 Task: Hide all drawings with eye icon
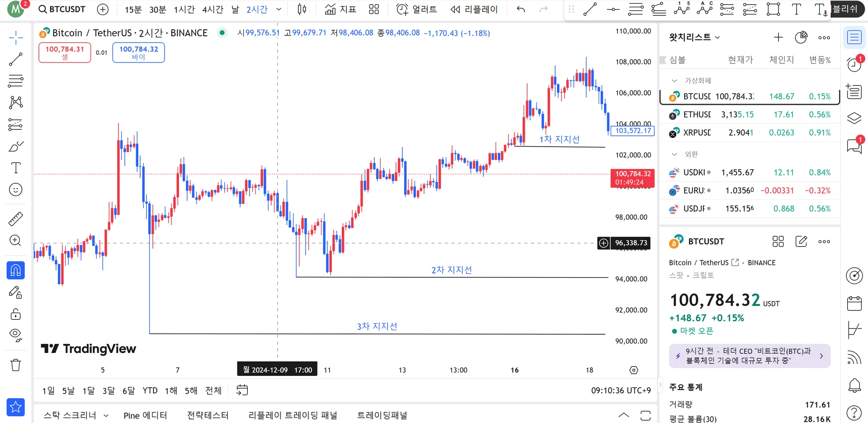click(x=16, y=335)
